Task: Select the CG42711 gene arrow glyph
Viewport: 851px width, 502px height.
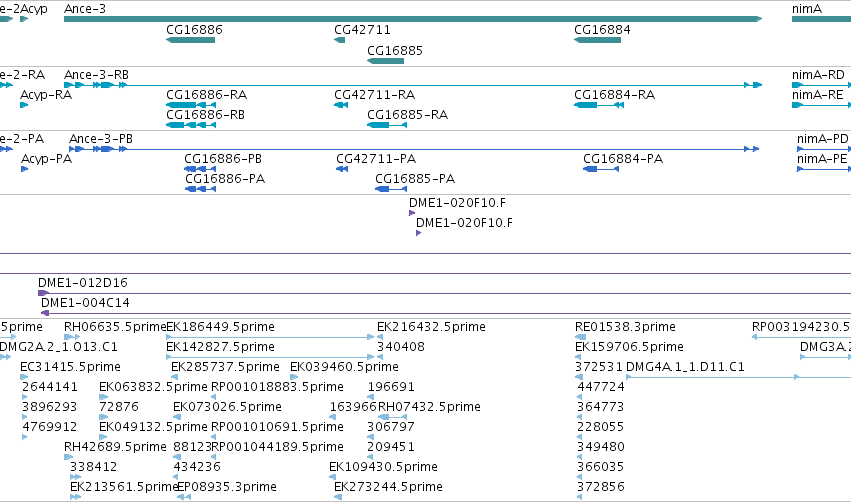Action: click(x=340, y=40)
